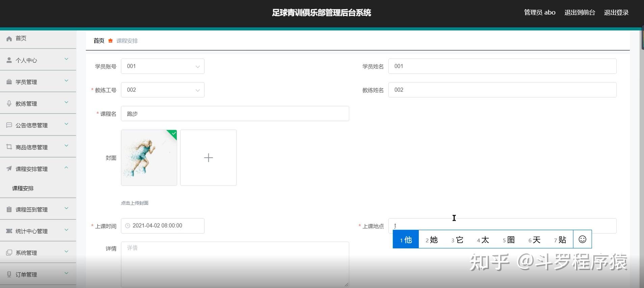
Task: Click the chat bubble icon beside 公告信息管理
Action: point(9,125)
